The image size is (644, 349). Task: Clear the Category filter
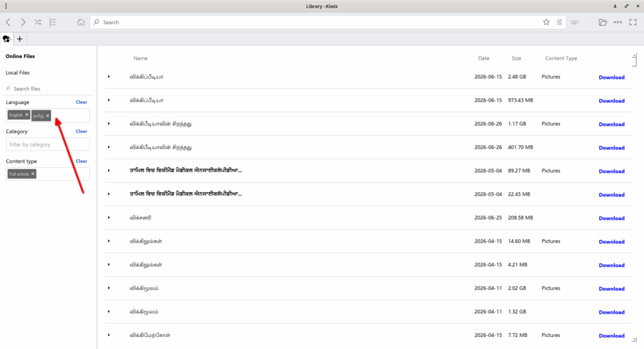point(81,131)
